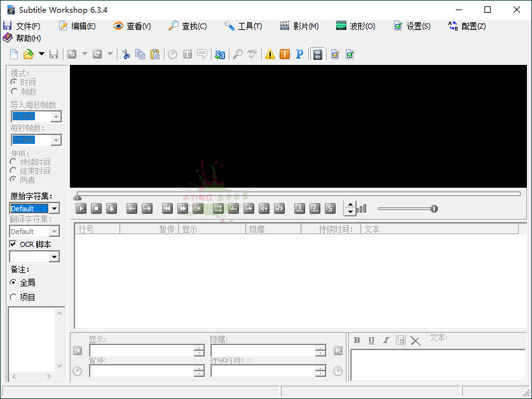
Task: Click the Copy icon in the toolbar
Action: (x=140, y=54)
